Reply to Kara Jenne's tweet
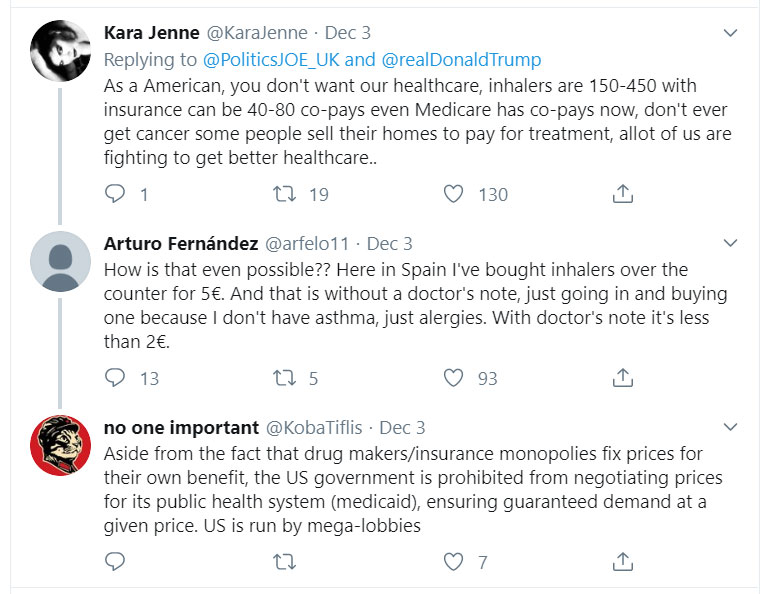This screenshot has width=772, height=594. 115,194
